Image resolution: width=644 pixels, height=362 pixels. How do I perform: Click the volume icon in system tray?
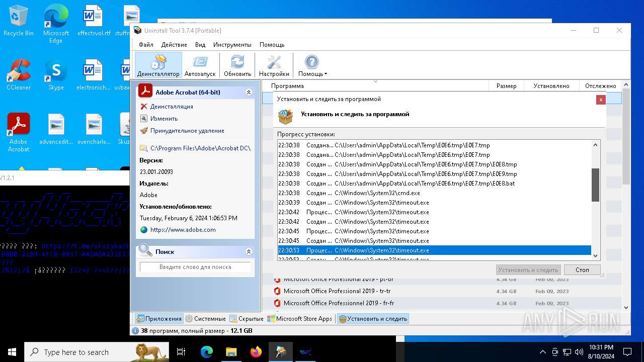[579, 352]
